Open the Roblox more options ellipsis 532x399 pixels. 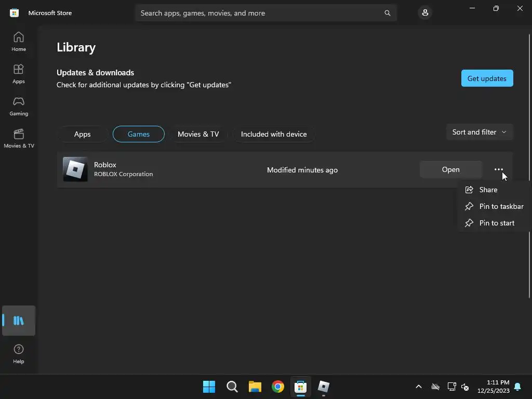pyautogui.click(x=498, y=169)
